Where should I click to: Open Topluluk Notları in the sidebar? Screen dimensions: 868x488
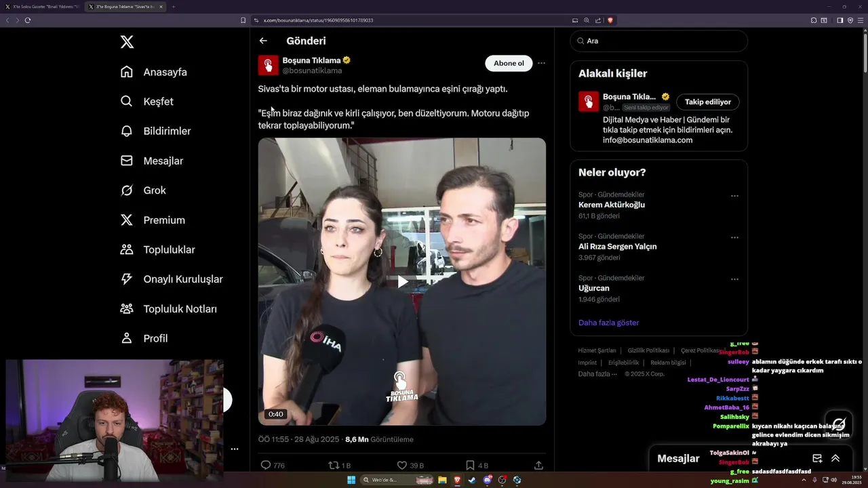[168, 309]
